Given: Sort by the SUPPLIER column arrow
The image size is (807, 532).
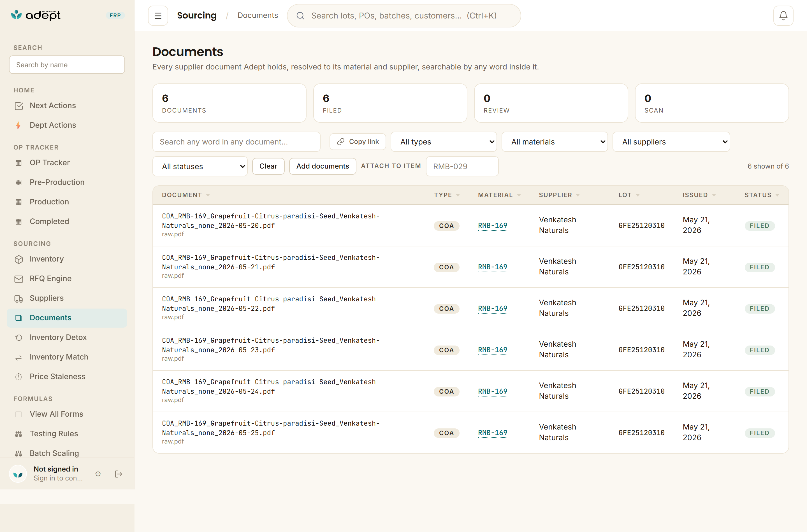Looking at the screenshot, I should click(578, 195).
